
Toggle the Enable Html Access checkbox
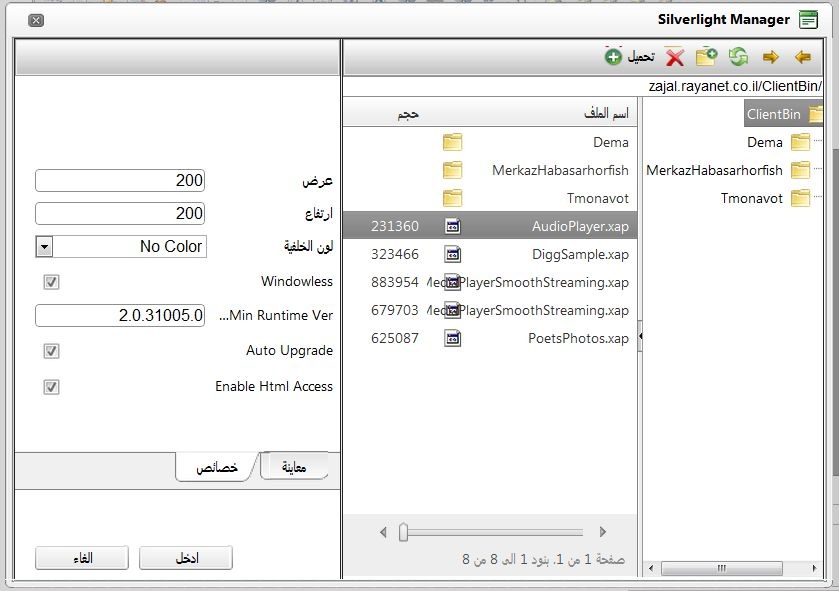[x=51, y=387]
